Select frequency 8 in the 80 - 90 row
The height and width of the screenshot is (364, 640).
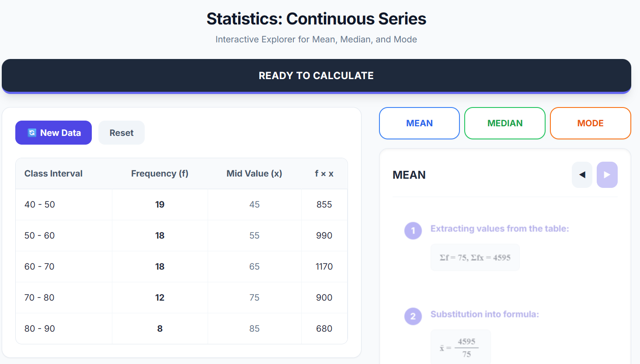160,329
